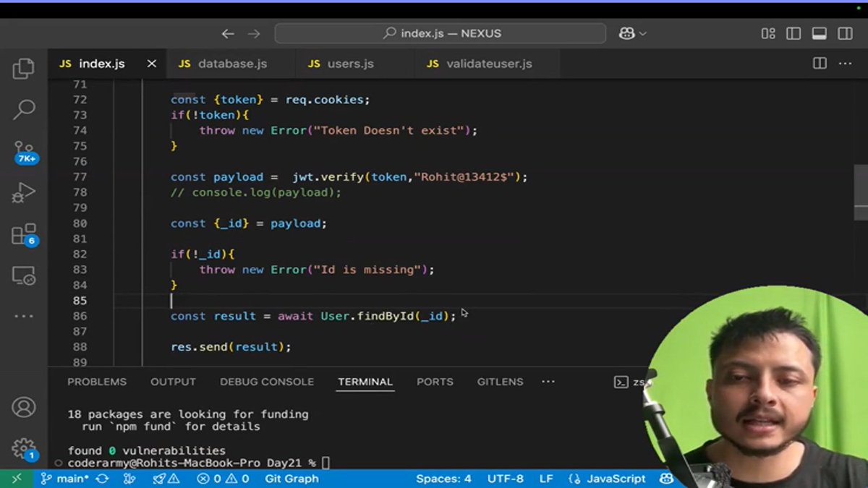Viewport: 868px width, 488px height.
Task: Open the Manage gear settings icon
Action: coord(23,448)
